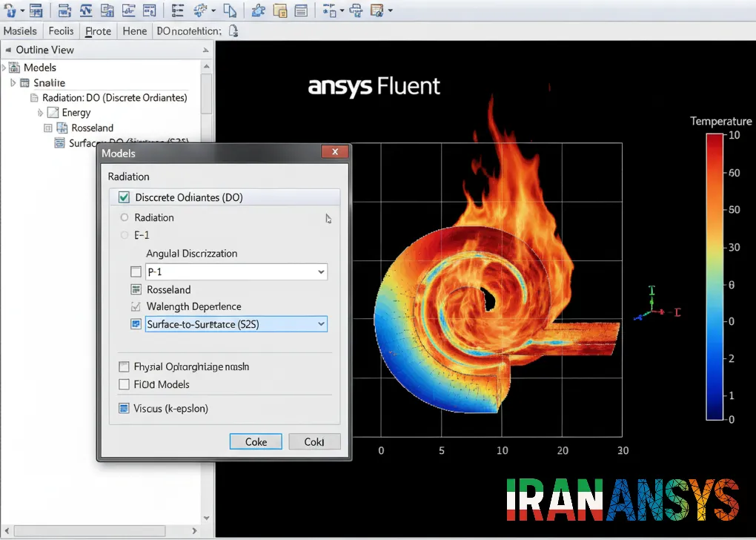Select the E-1 radio button
The image size is (756, 540).
(125, 235)
